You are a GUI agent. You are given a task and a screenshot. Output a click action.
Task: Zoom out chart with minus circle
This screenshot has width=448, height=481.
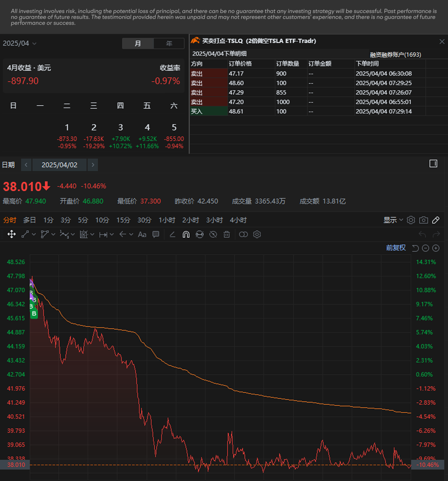click(x=426, y=248)
